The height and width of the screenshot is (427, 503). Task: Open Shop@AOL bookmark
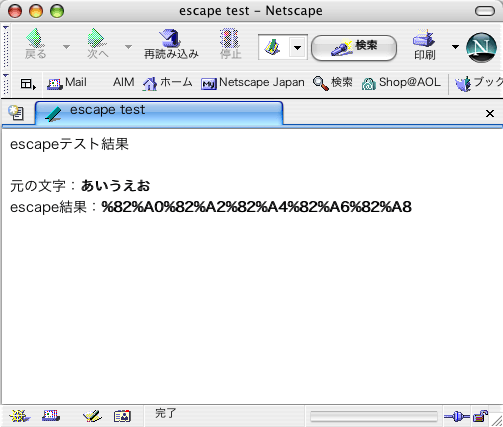pyautogui.click(x=401, y=83)
